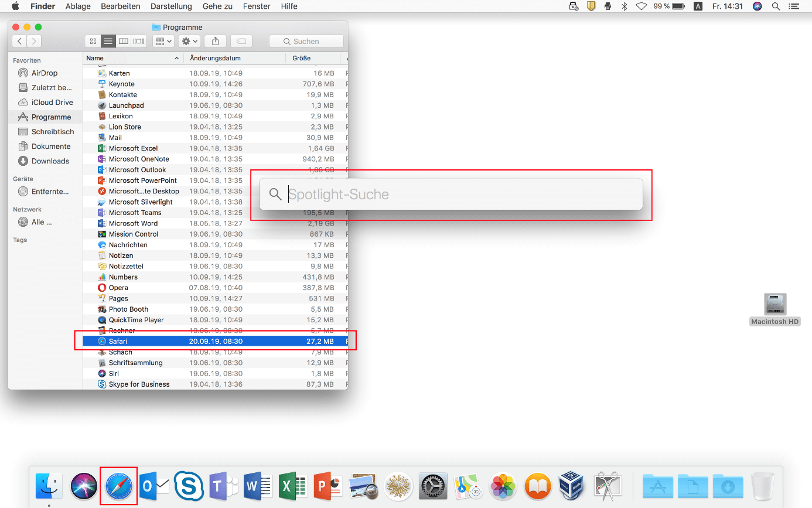Open the Applications folder stack in the Dock
This screenshot has height=508, width=812.
point(658,486)
